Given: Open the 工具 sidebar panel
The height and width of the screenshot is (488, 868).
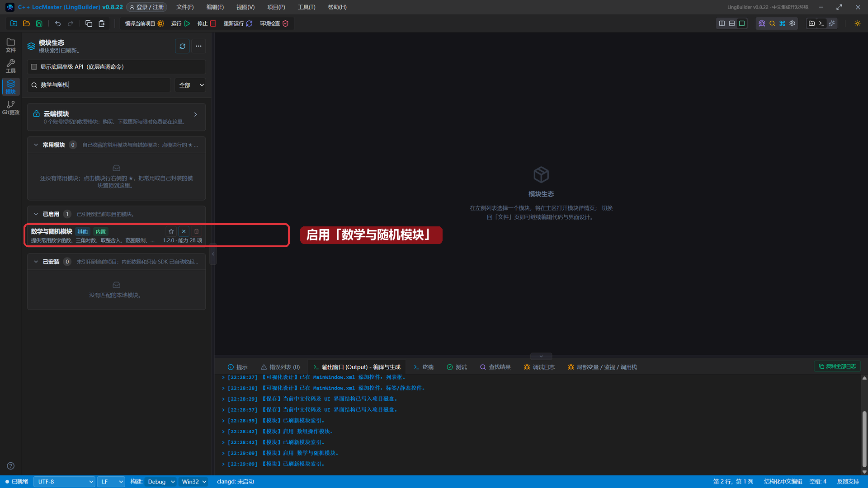Looking at the screenshot, I should click(11, 66).
